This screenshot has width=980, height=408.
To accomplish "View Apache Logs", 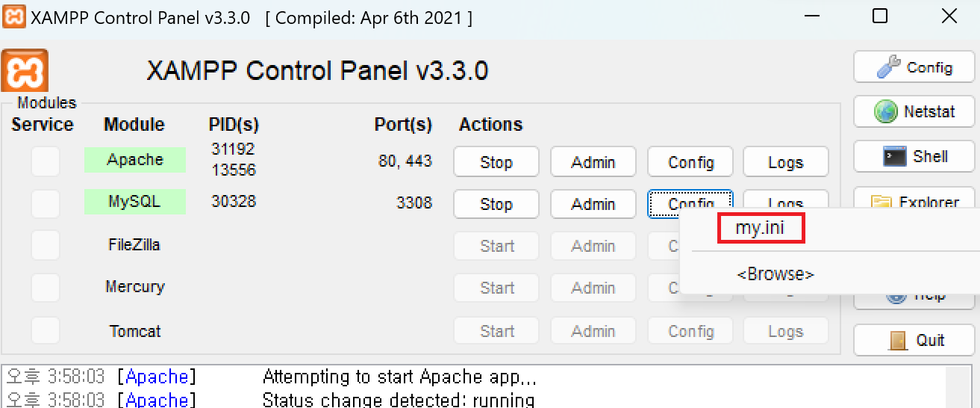I will 785,162.
